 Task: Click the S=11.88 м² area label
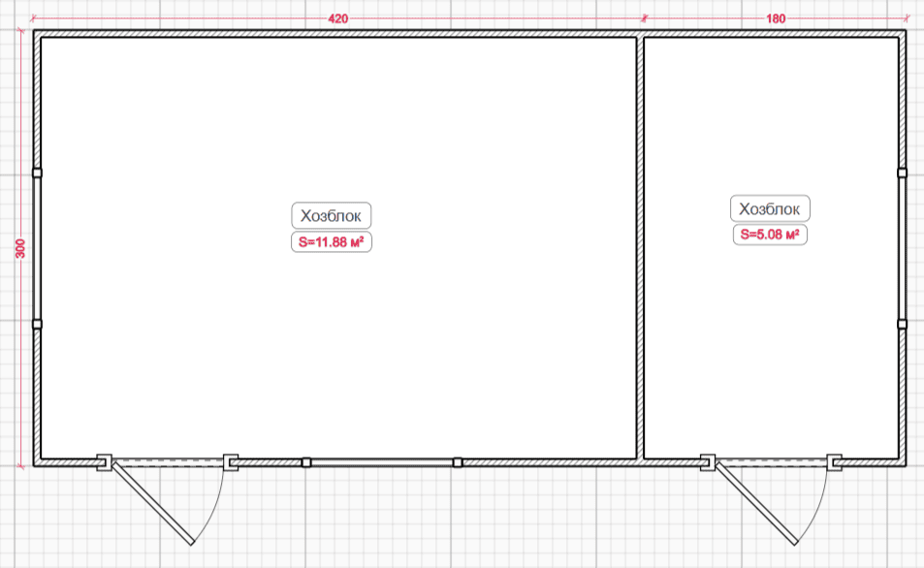pos(332,242)
